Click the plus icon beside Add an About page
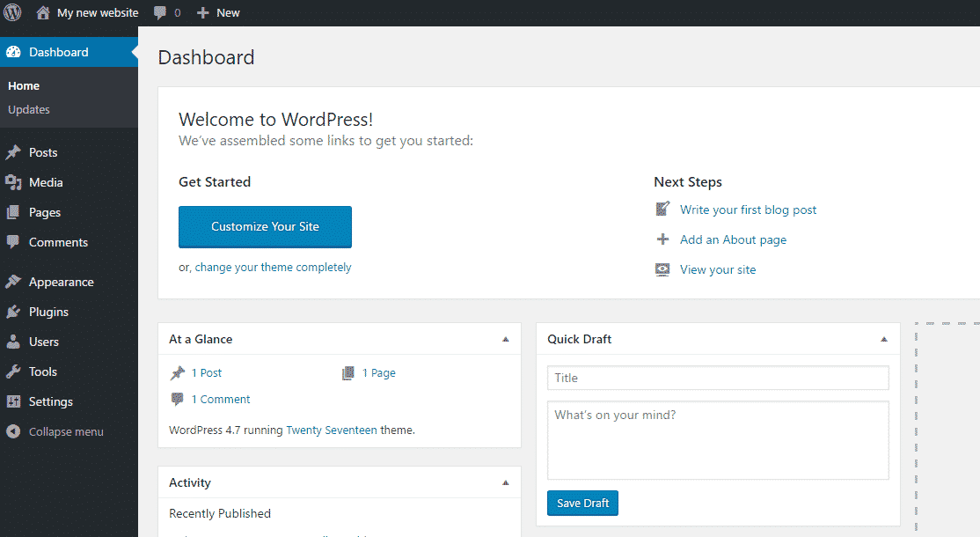 (662, 239)
